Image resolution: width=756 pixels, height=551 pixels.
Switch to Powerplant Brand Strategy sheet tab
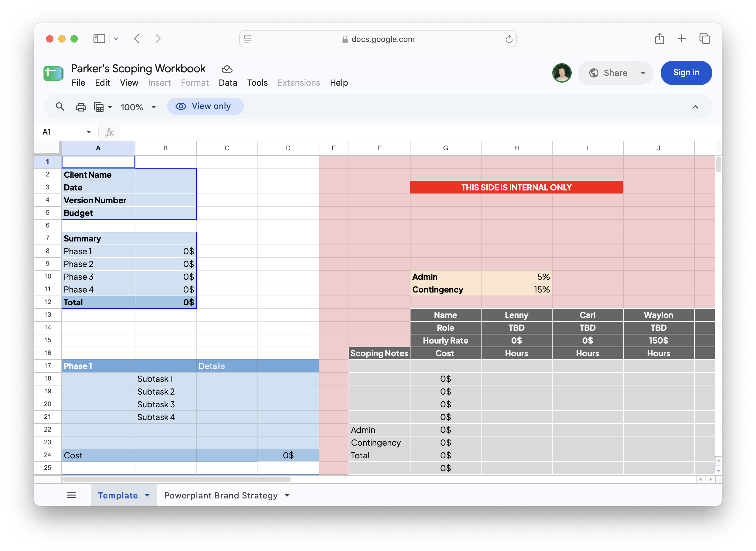(x=221, y=495)
